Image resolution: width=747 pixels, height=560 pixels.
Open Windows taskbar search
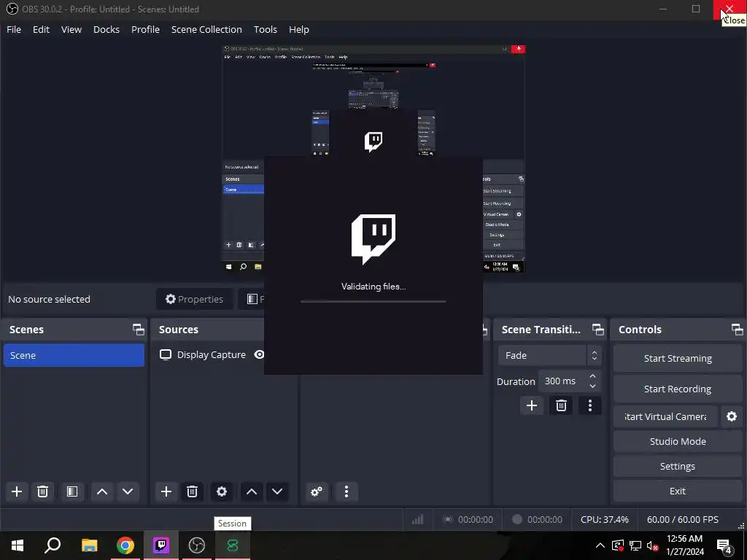(x=53, y=545)
